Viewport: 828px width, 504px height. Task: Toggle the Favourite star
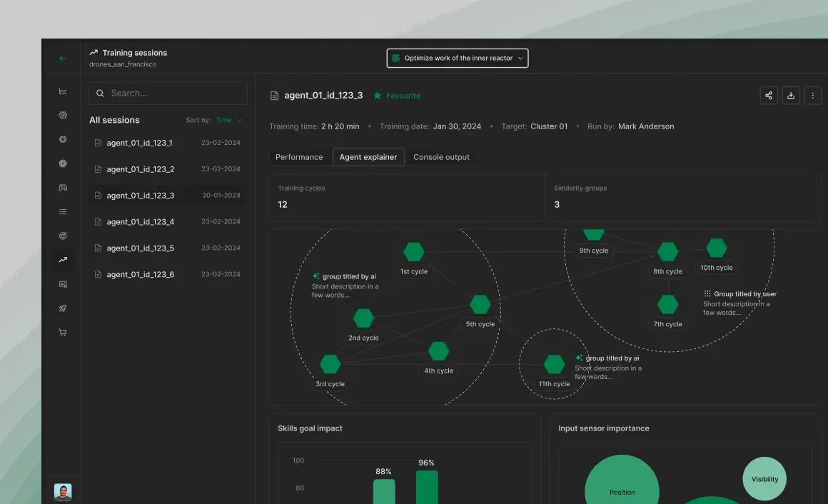tap(378, 96)
